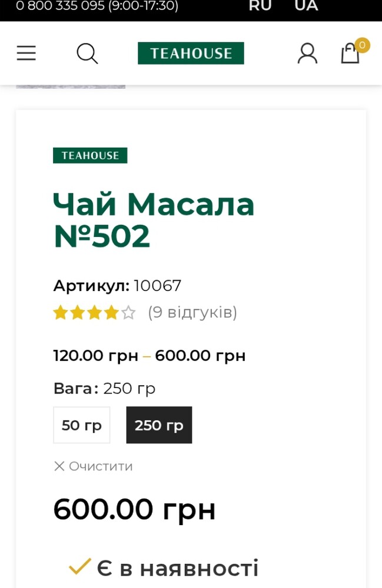
Task: Open the shopping cart icon
Action: pos(351,53)
